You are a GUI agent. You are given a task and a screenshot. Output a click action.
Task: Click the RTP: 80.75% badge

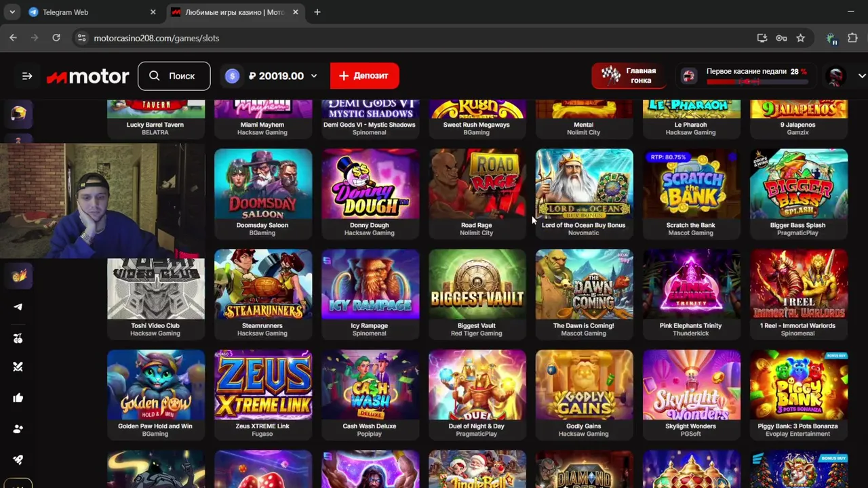(669, 157)
